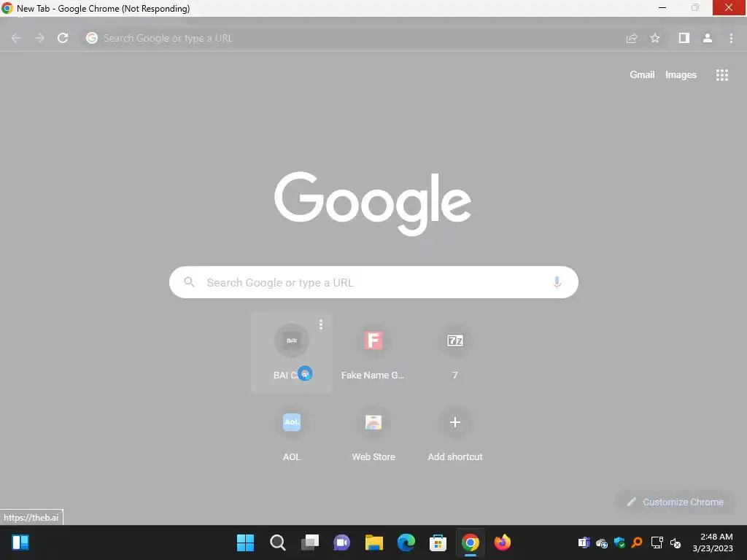The width and height of the screenshot is (747, 560).
Task: Click the muted volume tray icon
Action: pyautogui.click(x=676, y=542)
